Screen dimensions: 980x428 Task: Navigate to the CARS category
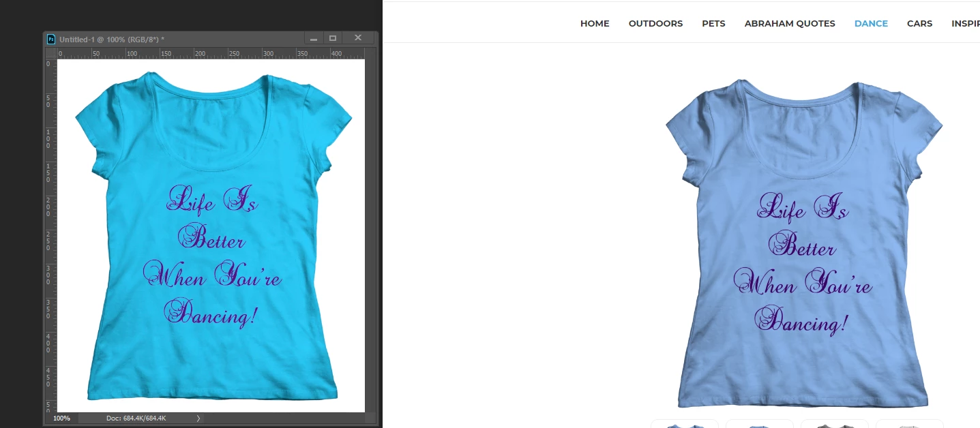[919, 23]
